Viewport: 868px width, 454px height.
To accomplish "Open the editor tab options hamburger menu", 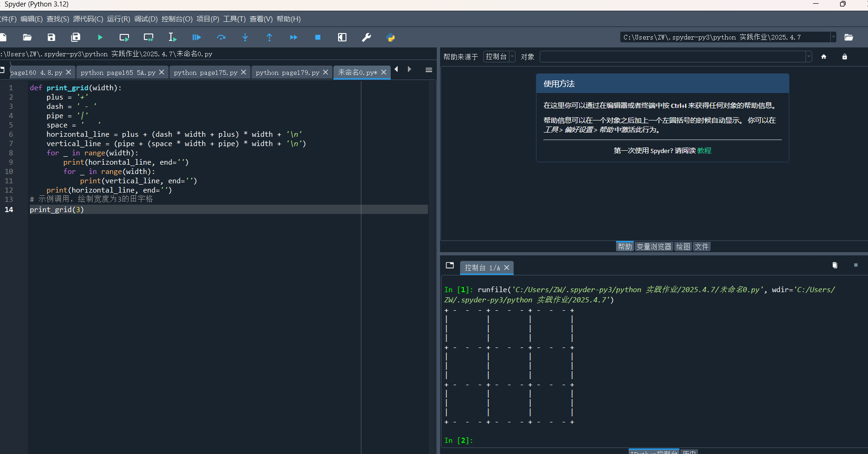I will (429, 70).
